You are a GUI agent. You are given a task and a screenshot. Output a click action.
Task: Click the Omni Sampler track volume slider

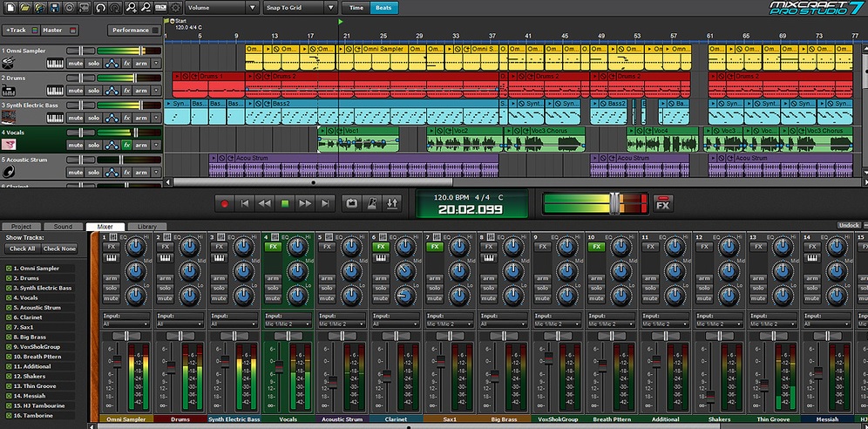click(142, 51)
